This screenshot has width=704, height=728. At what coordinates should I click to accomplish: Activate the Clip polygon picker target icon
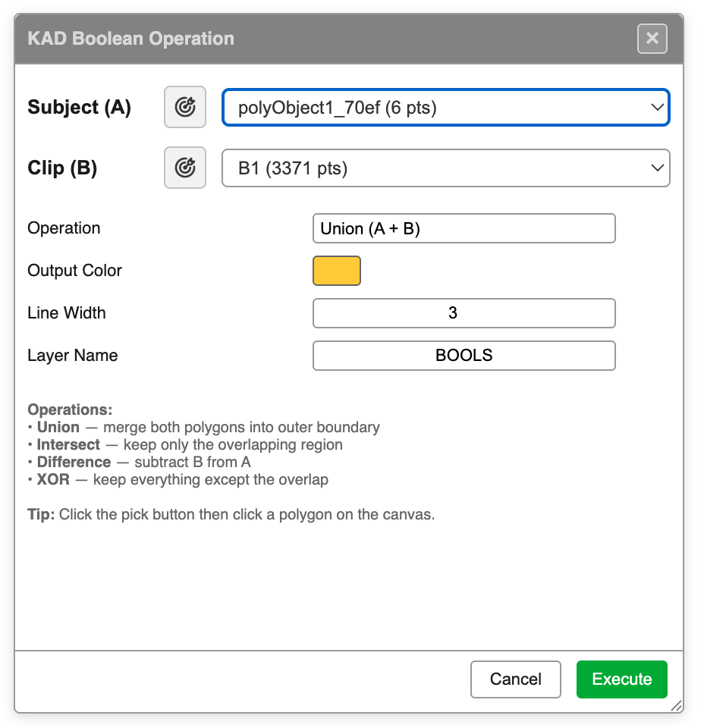184,168
